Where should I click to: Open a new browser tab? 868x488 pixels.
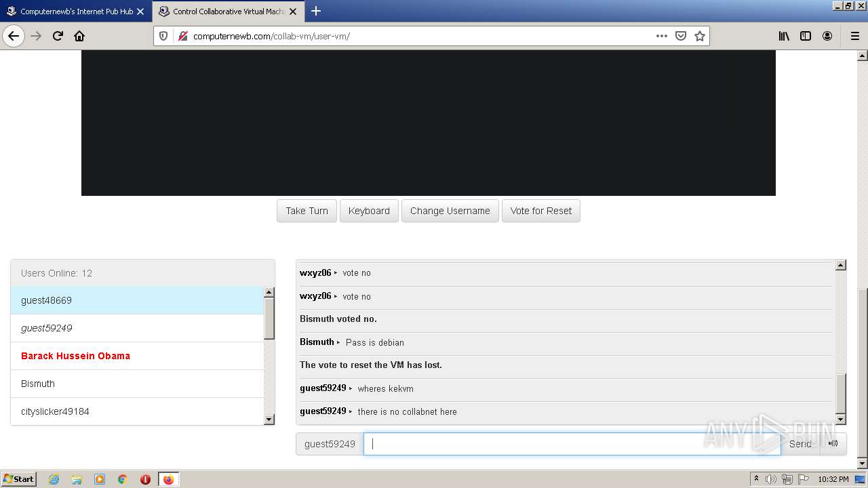(x=315, y=11)
